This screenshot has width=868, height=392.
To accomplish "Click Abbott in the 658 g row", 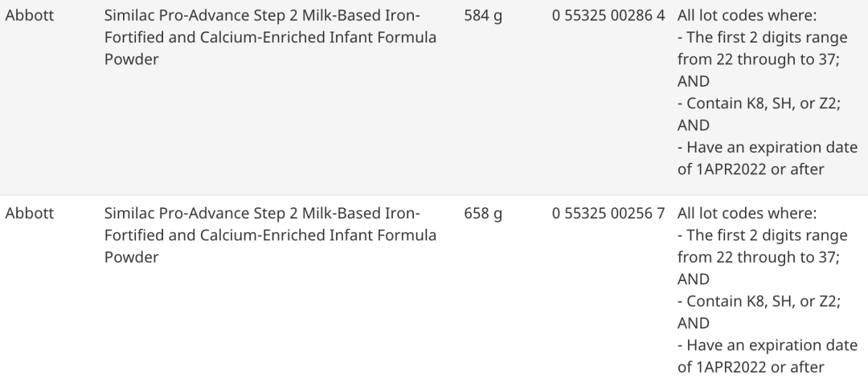I will point(30,214).
